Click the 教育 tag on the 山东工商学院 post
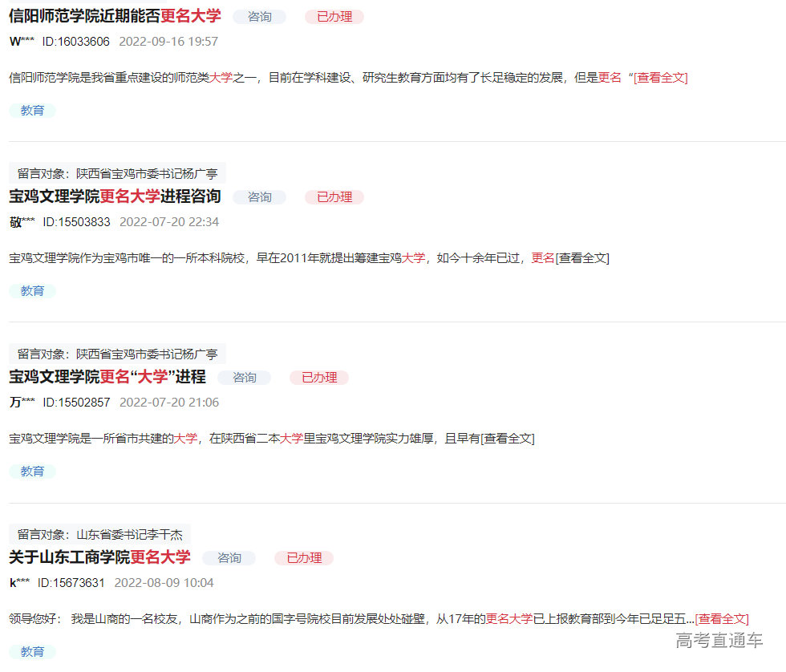 click(x=33, y=651)
